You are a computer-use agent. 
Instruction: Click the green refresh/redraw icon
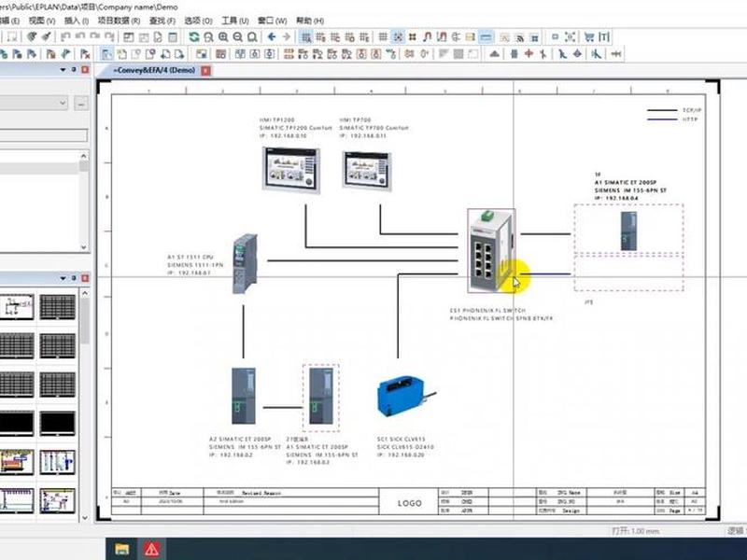(193, 37)
